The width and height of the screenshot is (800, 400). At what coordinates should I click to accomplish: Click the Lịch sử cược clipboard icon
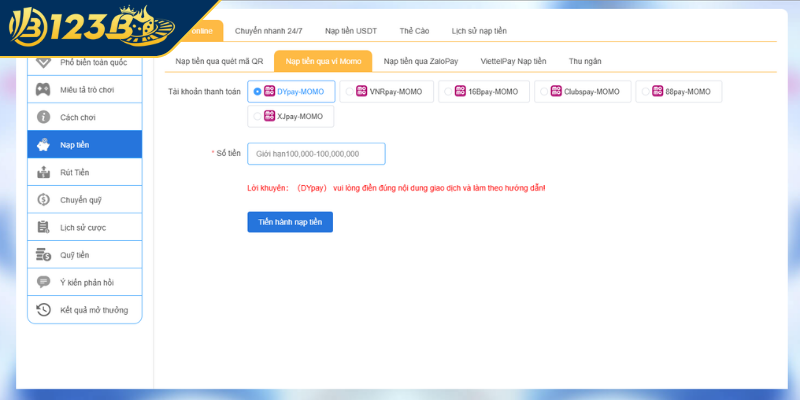(43, 227)
